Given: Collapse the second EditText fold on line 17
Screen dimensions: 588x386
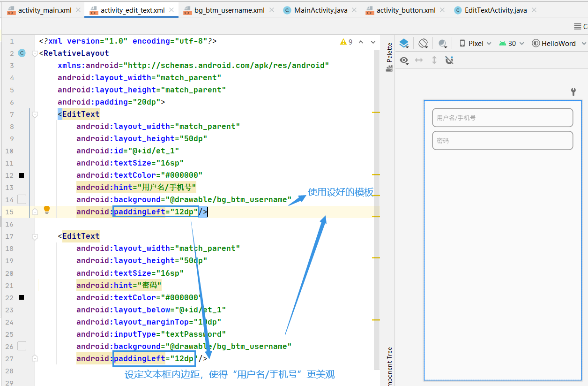Looking at the screenshot, I should pos(35,236).
